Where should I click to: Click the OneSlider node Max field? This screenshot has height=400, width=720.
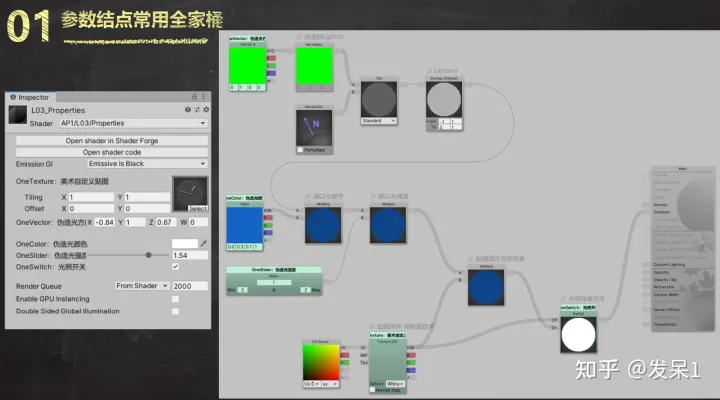pos(305,290)
